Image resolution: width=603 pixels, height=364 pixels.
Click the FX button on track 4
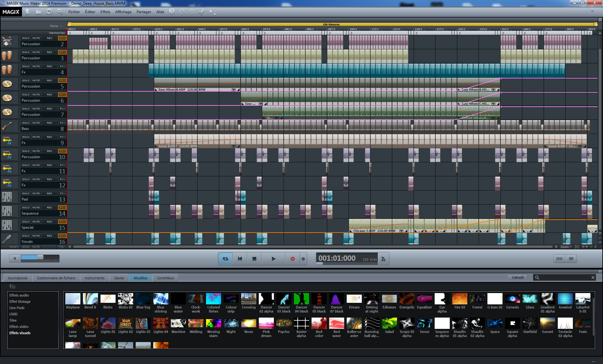pos(62,66)
